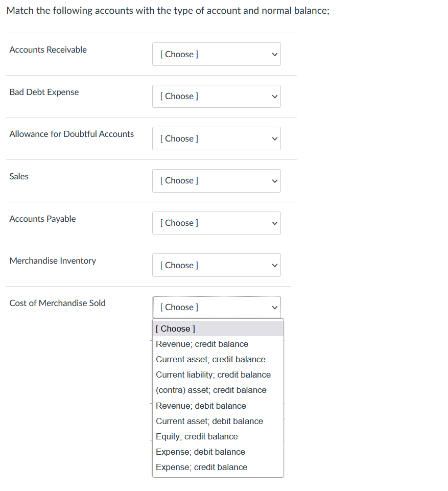Open the Sales dropdown
Image resolution: width=448 pixels, height=491 pixels.
(216, 180)
